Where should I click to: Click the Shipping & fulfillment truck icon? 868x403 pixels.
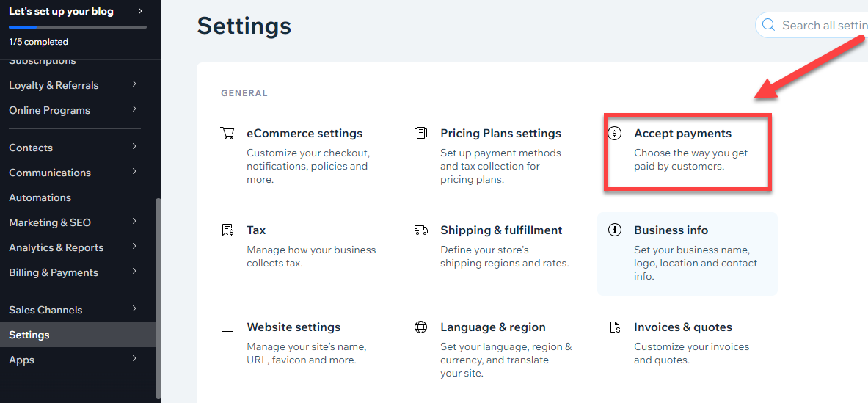(420, 230)
